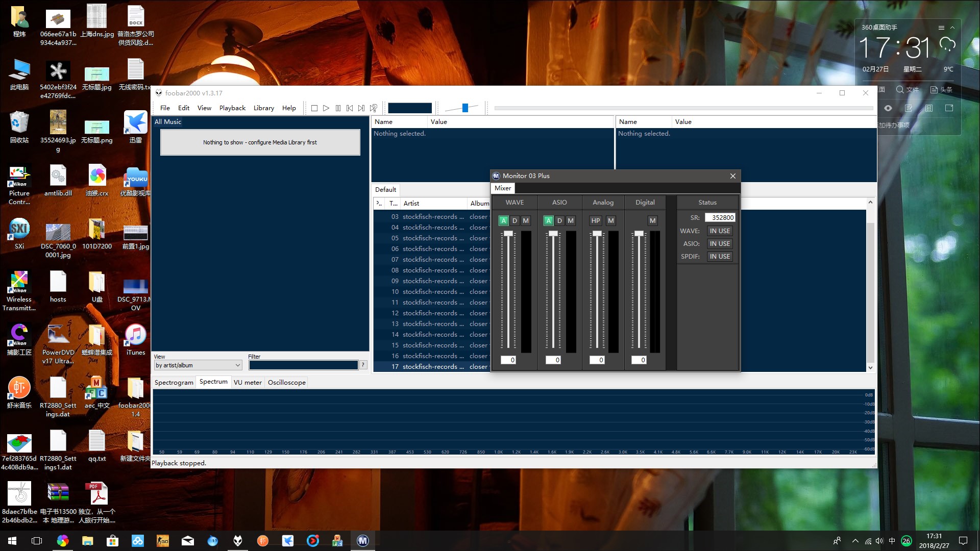
Task: Mute the Digital channel with M
Action: coord(652,221)
